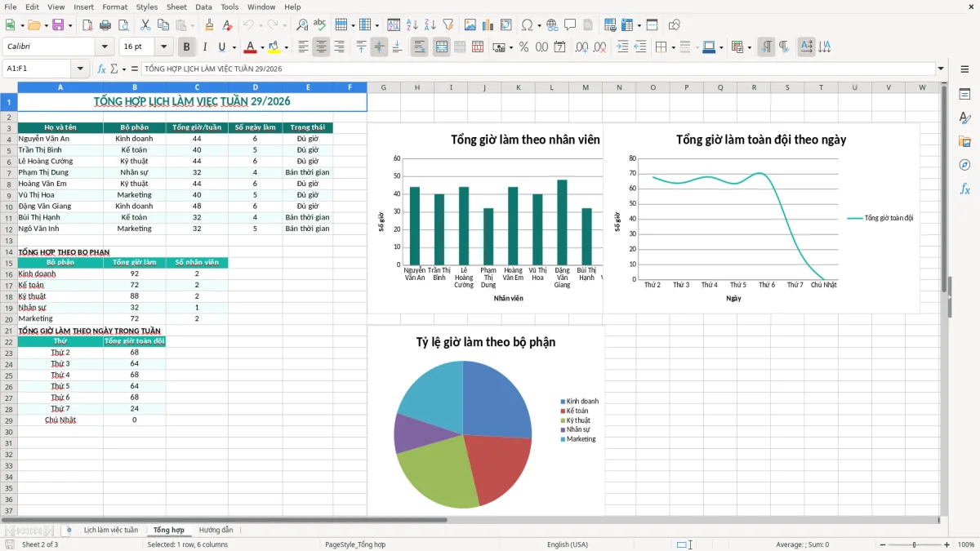The height and width of the screenshot is (551, 980).
Task: Toggle the AutoFilter funnel icon
Action: [448, 25]
